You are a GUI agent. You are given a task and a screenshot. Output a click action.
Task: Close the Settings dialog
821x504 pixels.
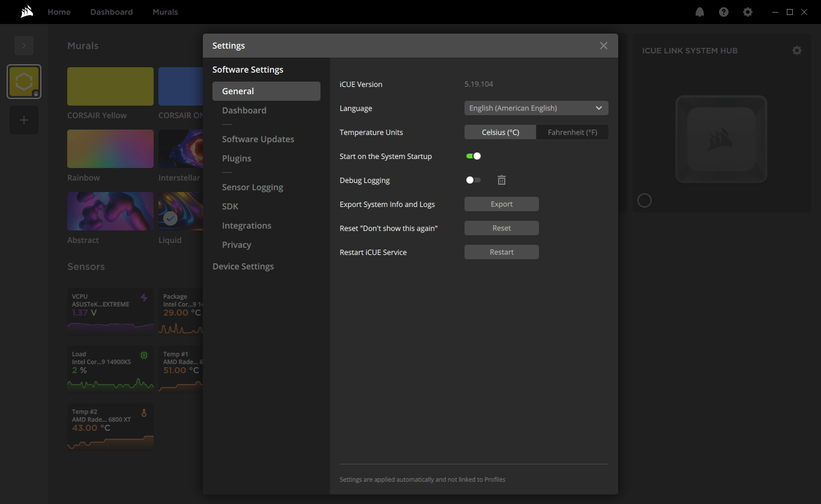tap(604, 46)
